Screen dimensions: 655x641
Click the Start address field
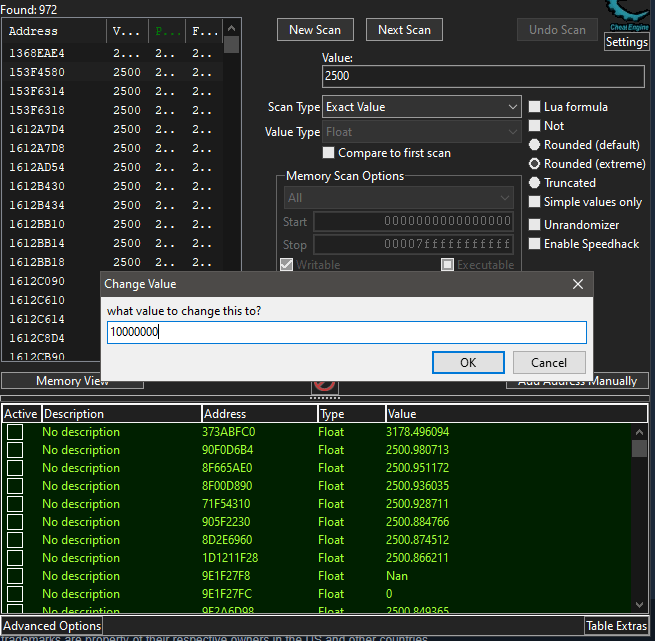[x=413, y=221]
